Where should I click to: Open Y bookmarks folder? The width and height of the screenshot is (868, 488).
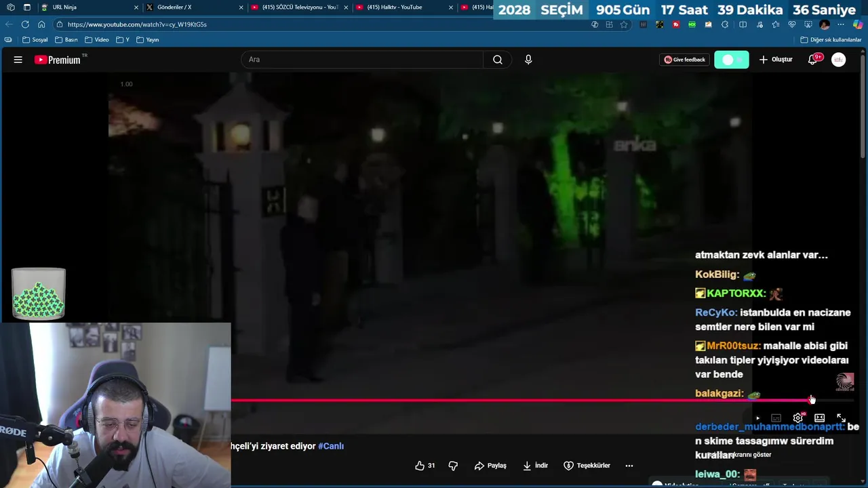tap(123, 40)
